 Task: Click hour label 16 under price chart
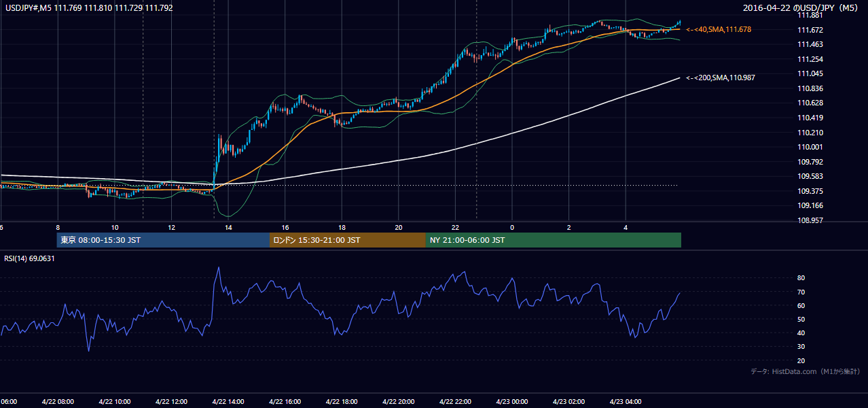tap(285, 228)
